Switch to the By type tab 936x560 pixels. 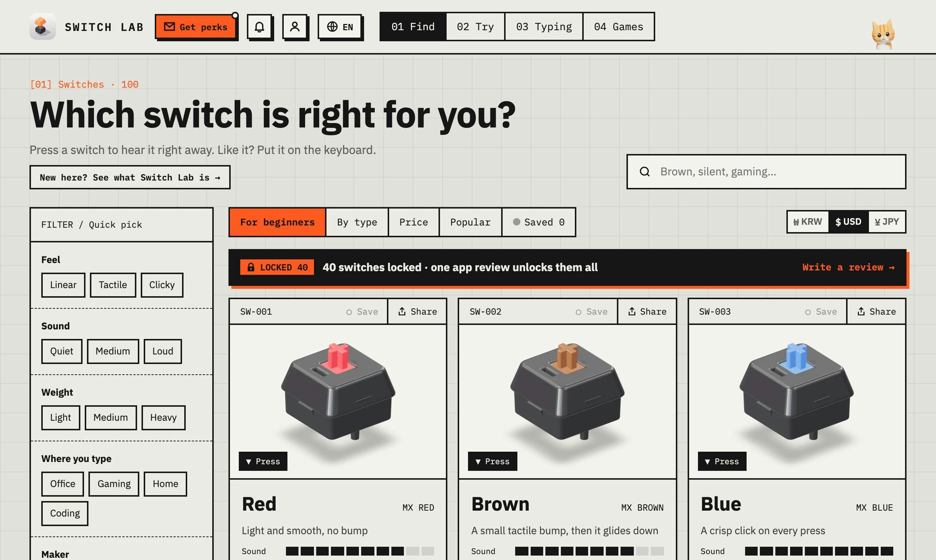tap(357, 222)
